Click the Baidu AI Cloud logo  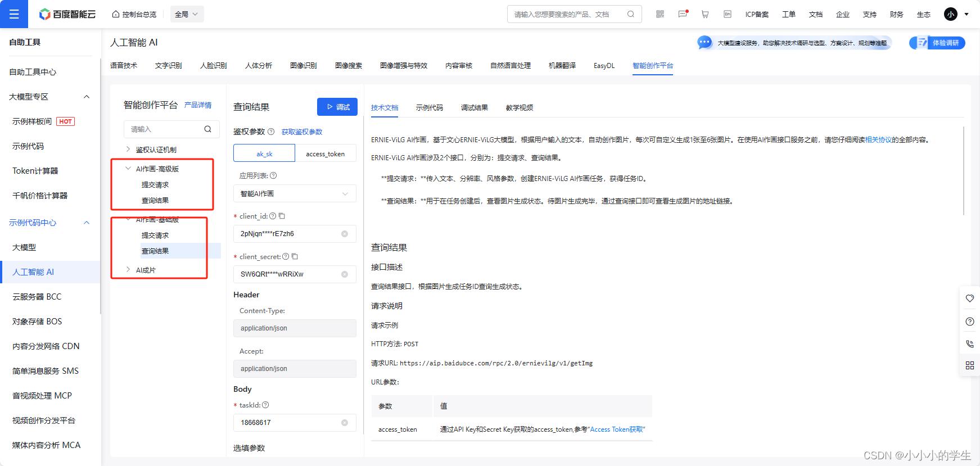click(x=67, y=14)
